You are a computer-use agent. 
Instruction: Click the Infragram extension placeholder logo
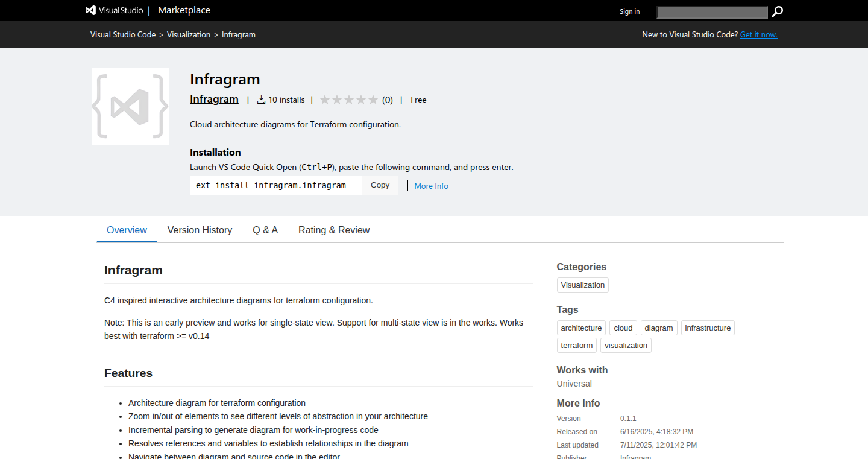(x=130, y=107)
